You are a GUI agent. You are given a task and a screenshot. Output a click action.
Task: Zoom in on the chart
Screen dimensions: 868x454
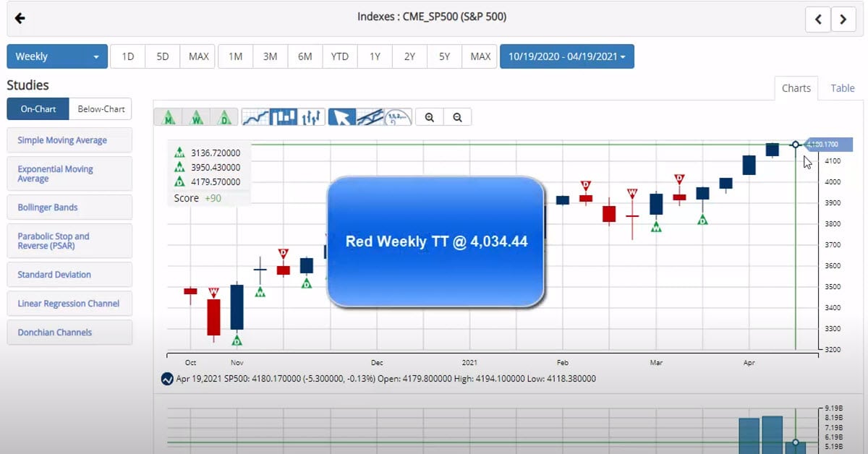point(428,116)
